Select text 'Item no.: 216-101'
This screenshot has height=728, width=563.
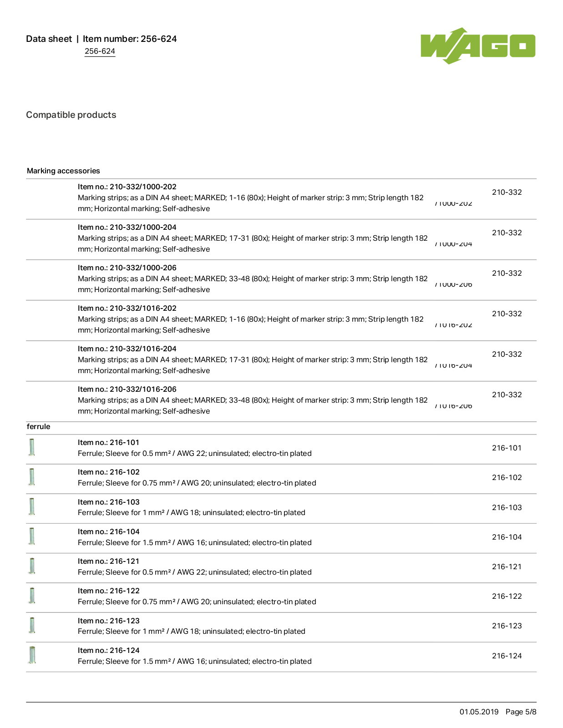pyautogui.click(x=108, y=442)
